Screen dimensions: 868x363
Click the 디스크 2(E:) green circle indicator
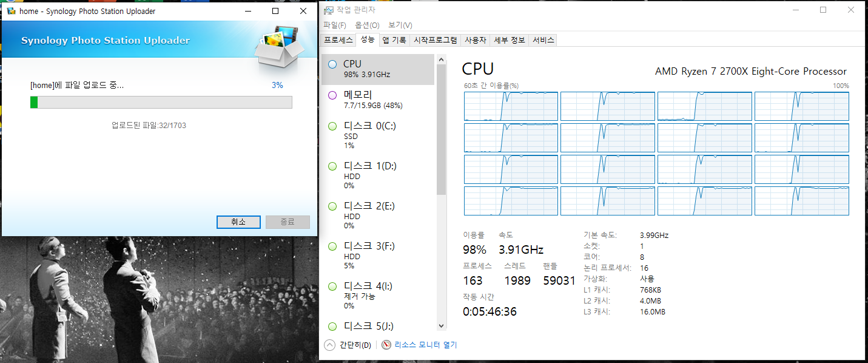coord(332,206)
